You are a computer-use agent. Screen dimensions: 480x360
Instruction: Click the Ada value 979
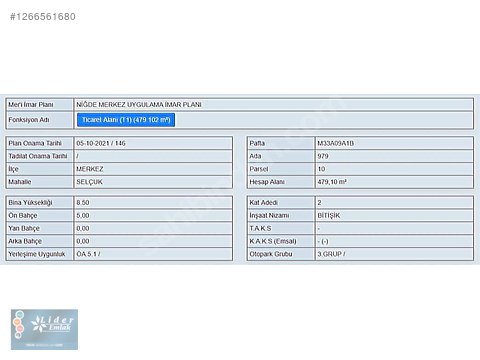(323, 156)
